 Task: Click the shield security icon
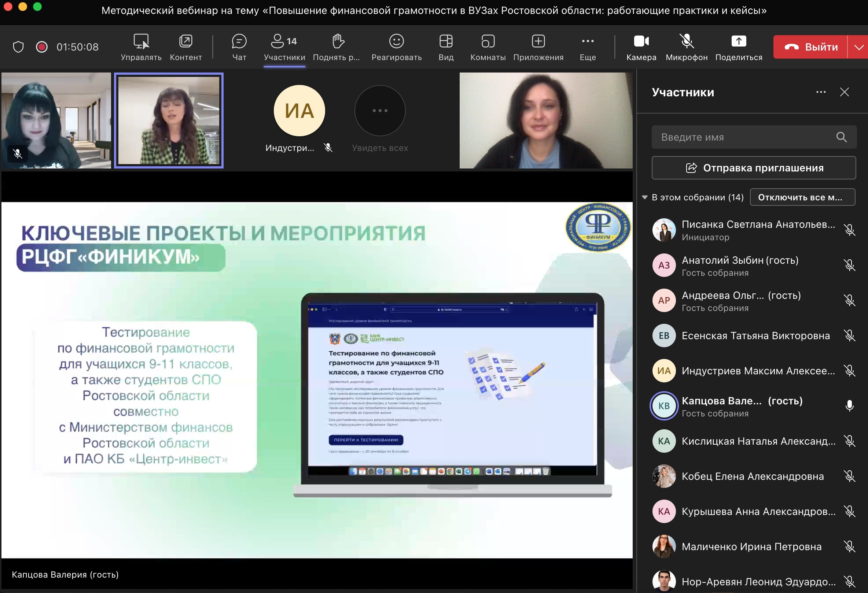point(18,47)
